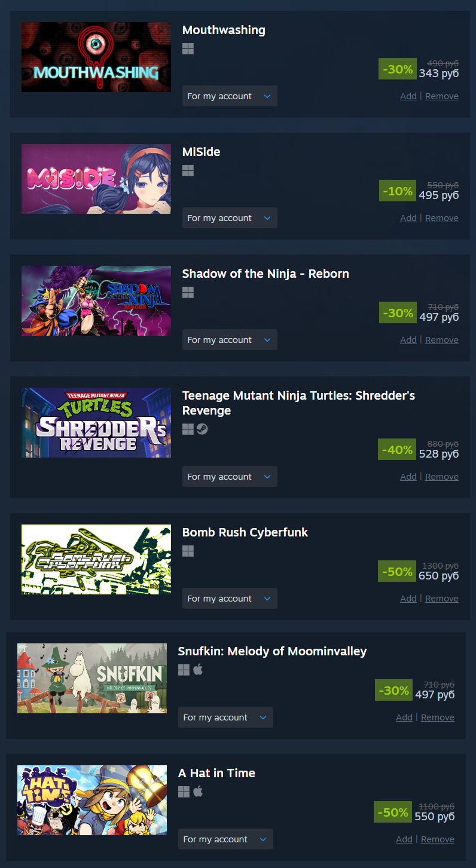The height and width of the screenshot is (868, 476).
Task: Open the account dropdown for Bomb Rush Cyberfunk
Action: click(x=230, y=599)
